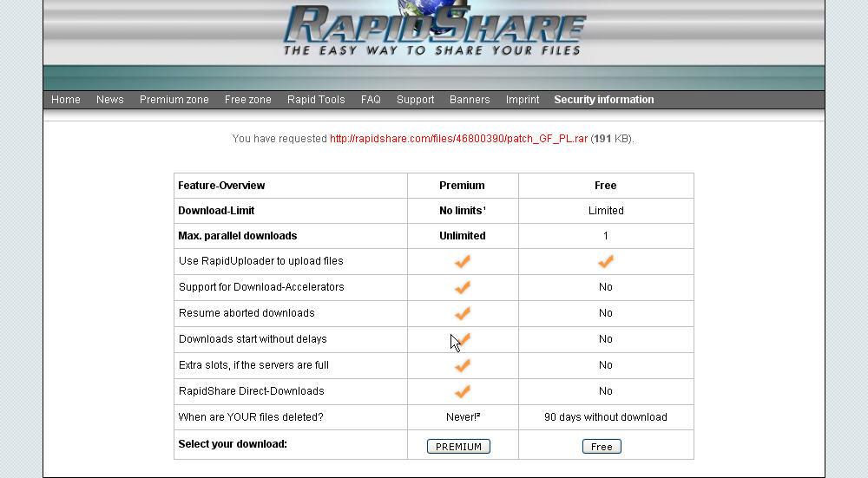Click 'No' in Resume aborted downloads row
The width and height of the screenshot is (868, 478).
pos(606,313)
